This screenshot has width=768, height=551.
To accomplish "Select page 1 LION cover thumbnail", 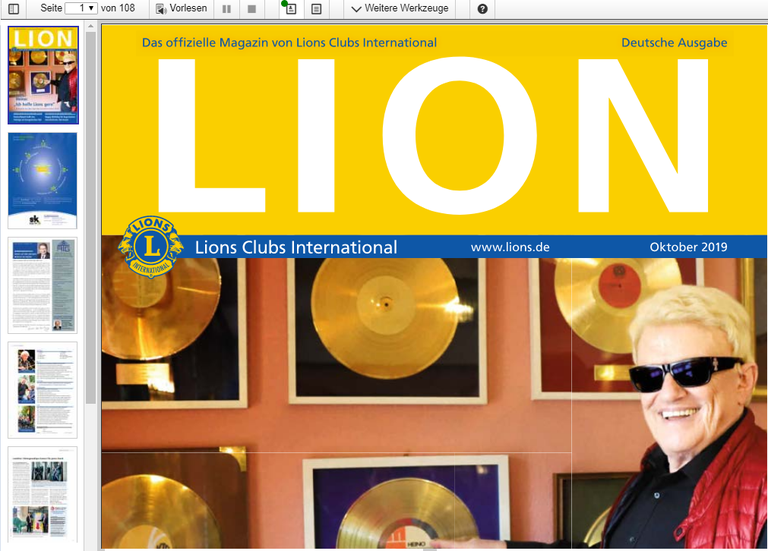I will [43, 75].
